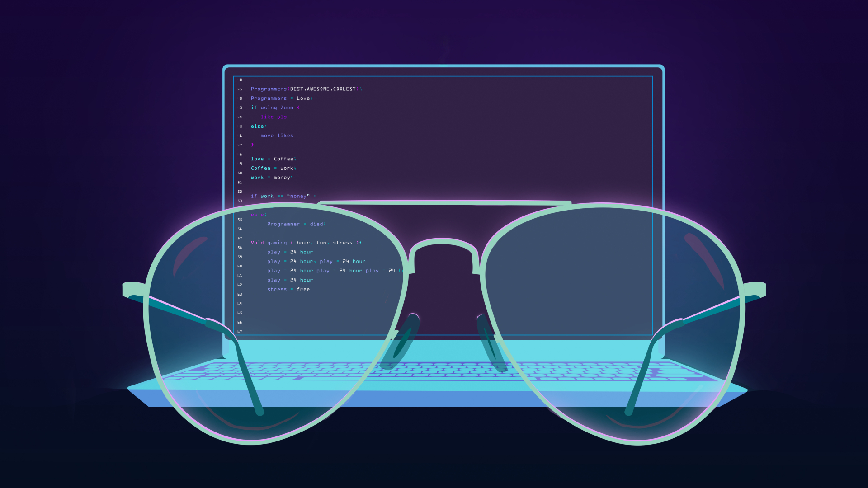
Task: Select the 'like pls' text
Action: click(x=274, y=117)
